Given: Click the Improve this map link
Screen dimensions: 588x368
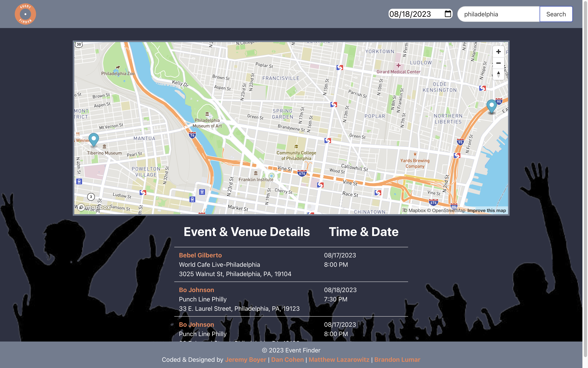Looking at the screenshot, I should pos(486,210).
